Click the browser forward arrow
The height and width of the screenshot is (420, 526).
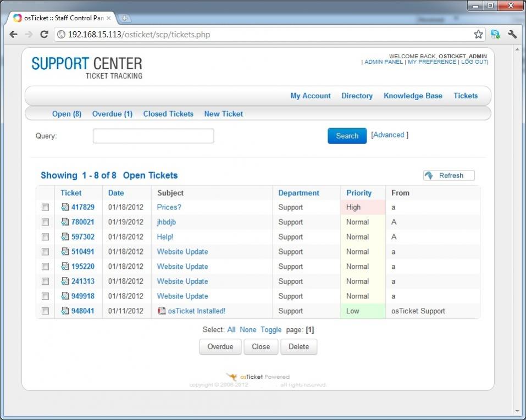click(29, 34)
